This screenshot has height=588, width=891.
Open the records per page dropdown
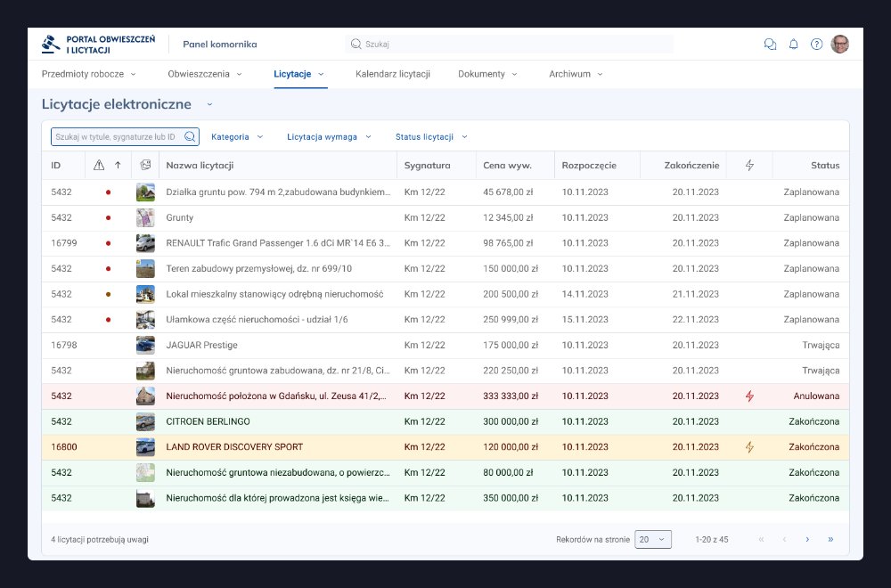coord(653,539)
